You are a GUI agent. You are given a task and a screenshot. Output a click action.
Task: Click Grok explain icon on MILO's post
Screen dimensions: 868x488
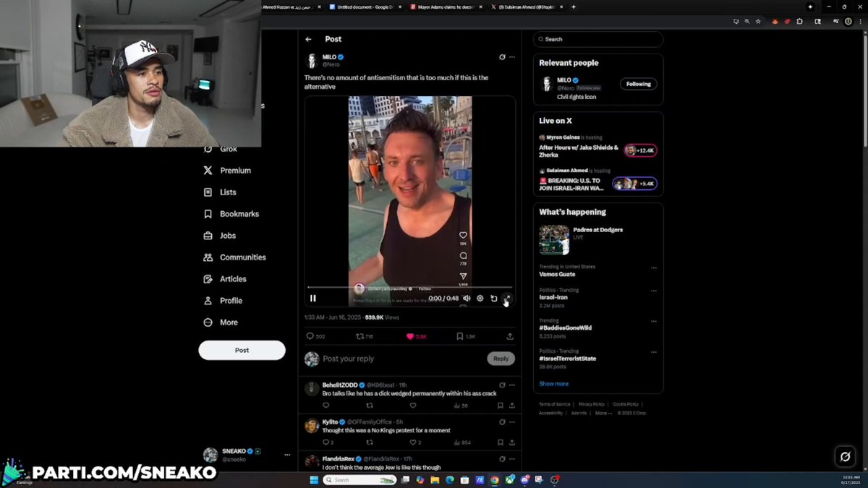[x=502, y=57]
